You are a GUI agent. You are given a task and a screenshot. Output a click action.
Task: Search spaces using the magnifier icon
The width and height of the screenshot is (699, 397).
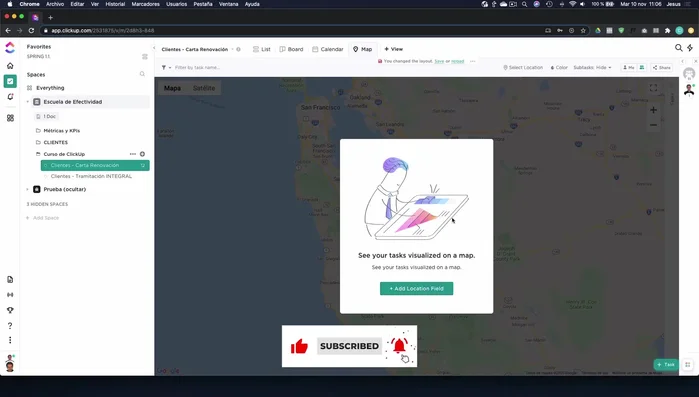click(x=142, y=74)
